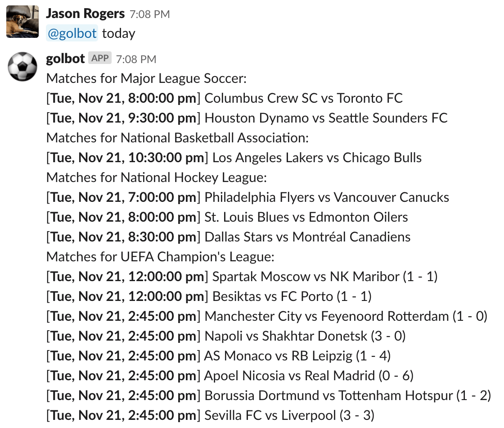Click the "Matches for UEFA Champion's League" heading

tap(160, 257)
